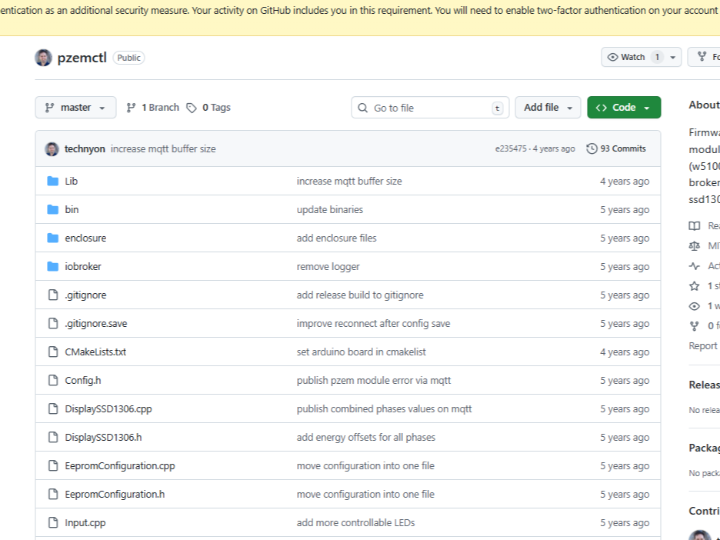View the 93 Commits history
720x540 pixels.
click(x=622, y=149)
